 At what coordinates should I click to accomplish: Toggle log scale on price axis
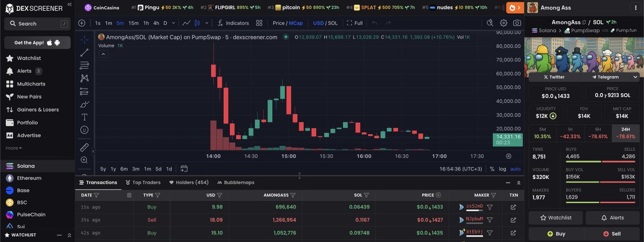click(x=502, y=168)
